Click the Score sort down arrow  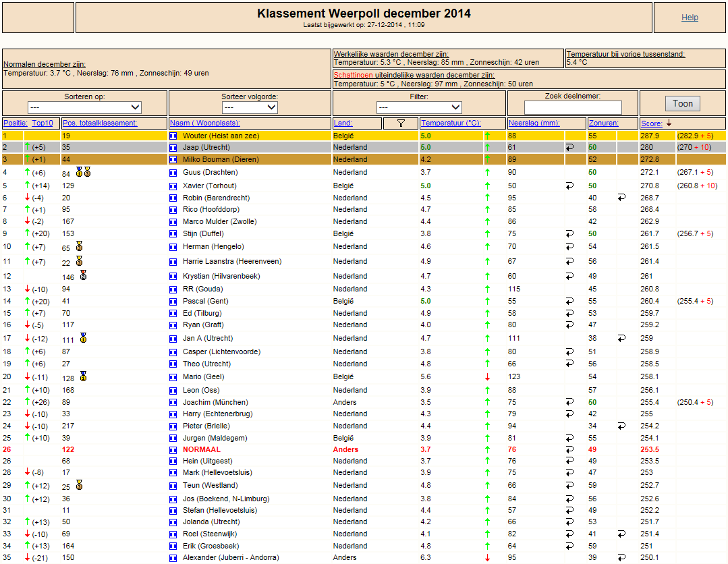(669, 123)
